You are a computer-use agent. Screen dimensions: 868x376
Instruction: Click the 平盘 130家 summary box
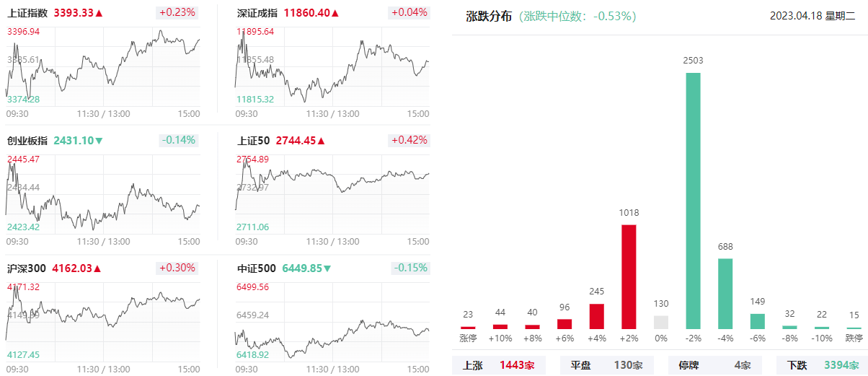pyautogui.click(x=607, y=365)
